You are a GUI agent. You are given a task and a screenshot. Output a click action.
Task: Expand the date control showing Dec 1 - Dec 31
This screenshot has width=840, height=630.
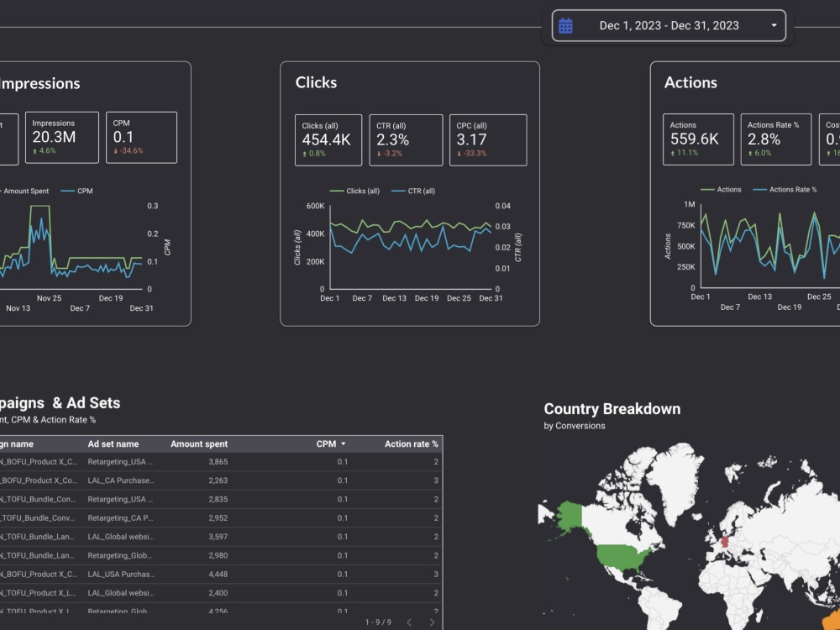[668, 25]
